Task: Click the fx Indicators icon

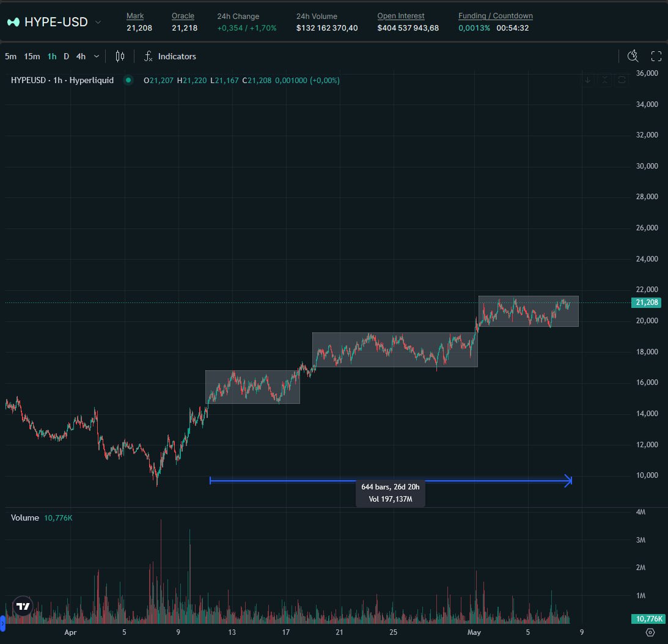Action: pos(149,56)
